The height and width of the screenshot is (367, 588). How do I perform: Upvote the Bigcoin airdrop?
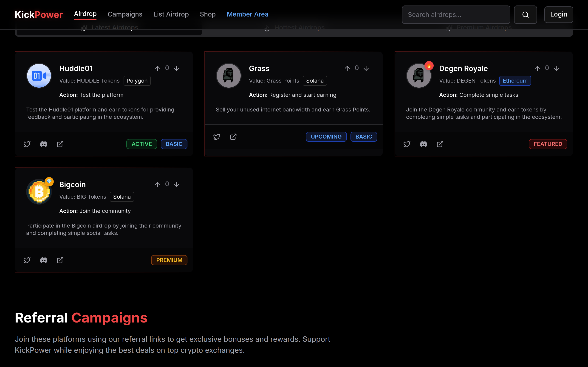click(157, 184)
